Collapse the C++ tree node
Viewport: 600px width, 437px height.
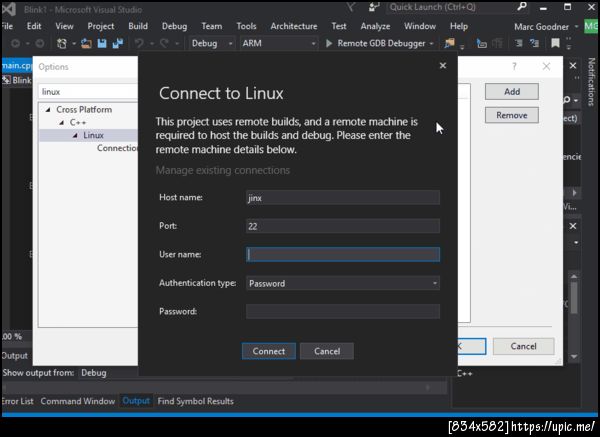coord(62,123)
